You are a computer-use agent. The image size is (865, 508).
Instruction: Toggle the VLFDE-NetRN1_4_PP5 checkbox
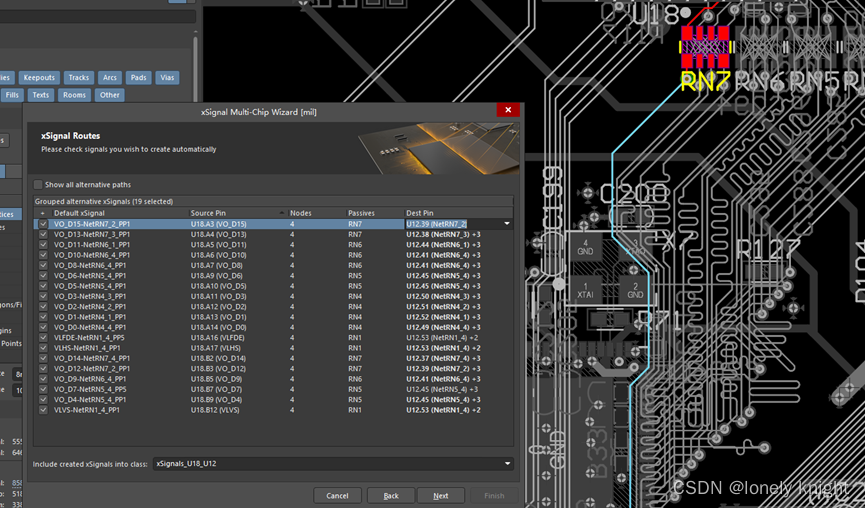[x=43, y=338]
